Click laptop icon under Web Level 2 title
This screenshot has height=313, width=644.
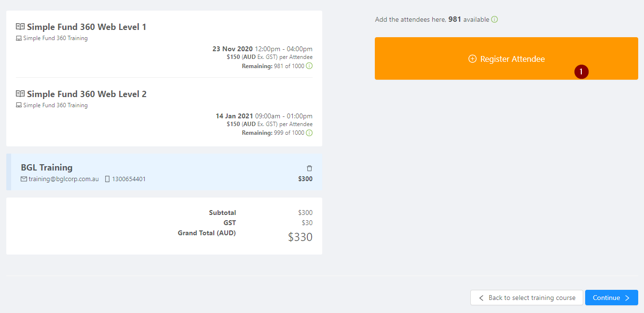(19, 105)
